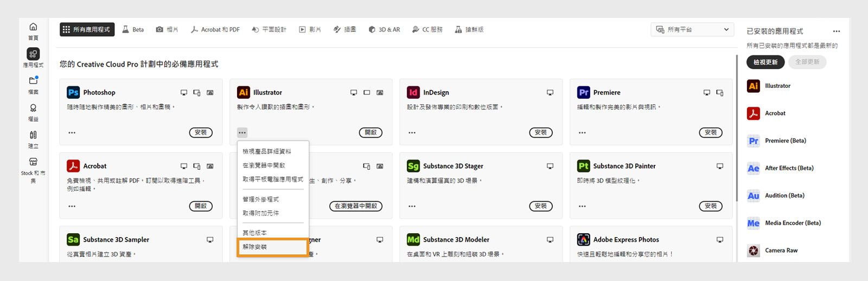Choose 解除安裝 uninstall menu item
868x281 pixels.
point(273,247)
